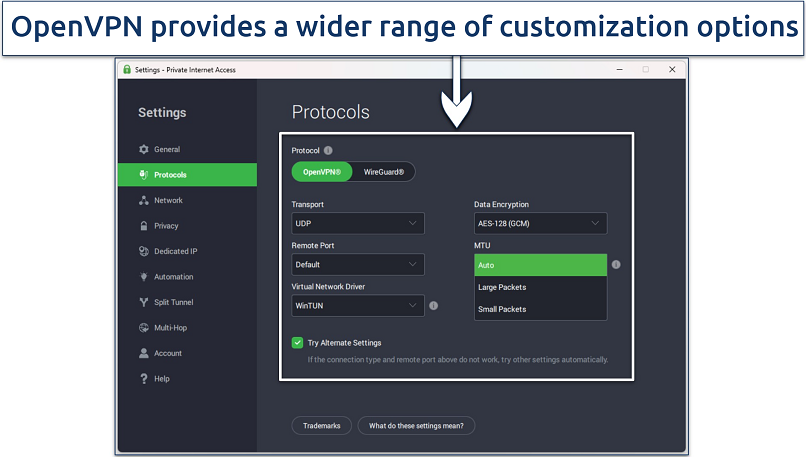Open the General settings page
Viewport: 806px width, 457px height.
pyautogui.click(x=188, y=149)
